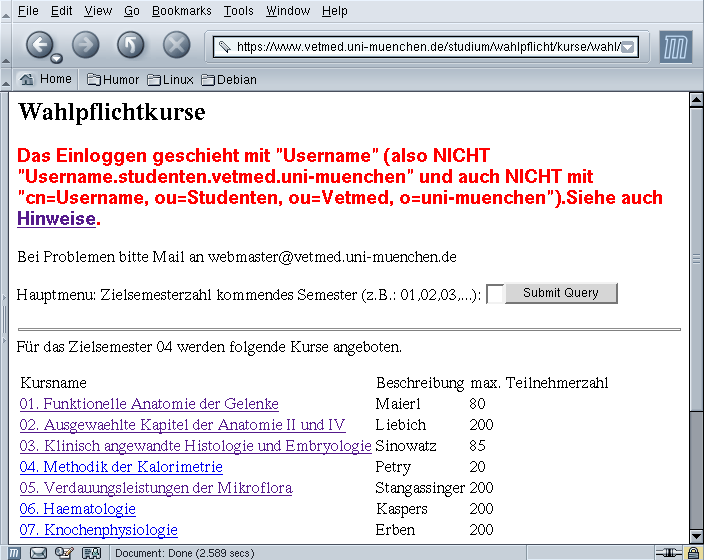Click the 'Kursname' column header

pos(53,383)
